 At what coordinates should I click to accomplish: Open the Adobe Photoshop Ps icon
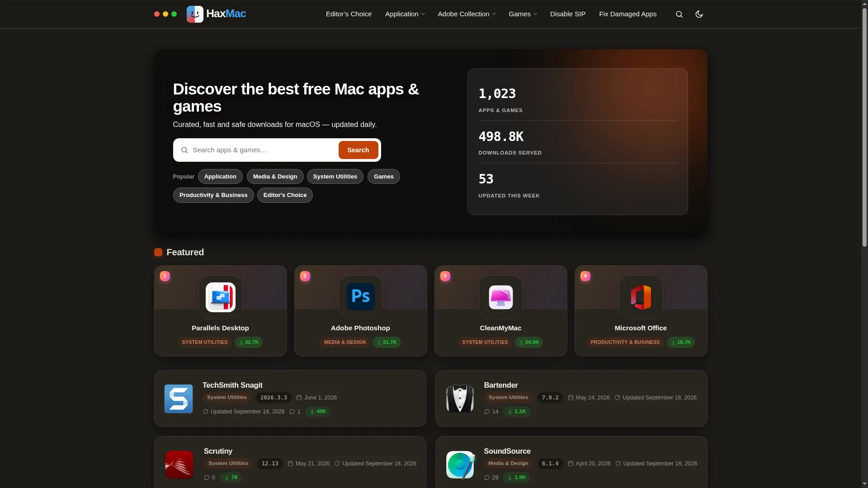361,297
